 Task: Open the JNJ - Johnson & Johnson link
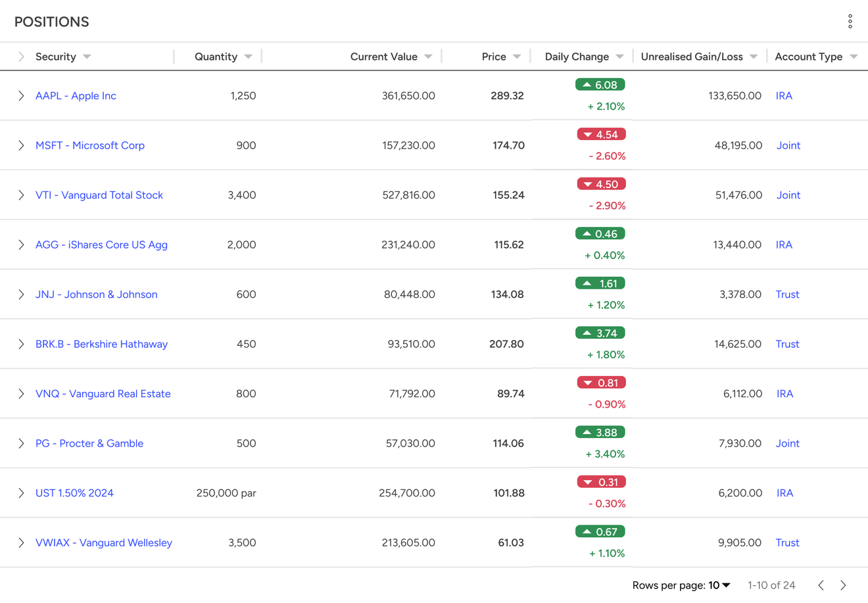tap(97, 295)
